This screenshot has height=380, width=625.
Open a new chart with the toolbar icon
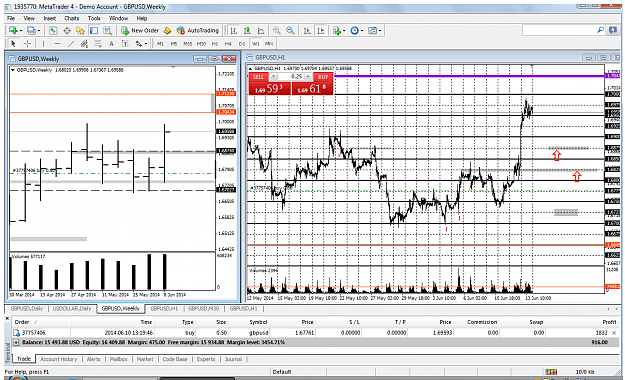coord(13,30)
